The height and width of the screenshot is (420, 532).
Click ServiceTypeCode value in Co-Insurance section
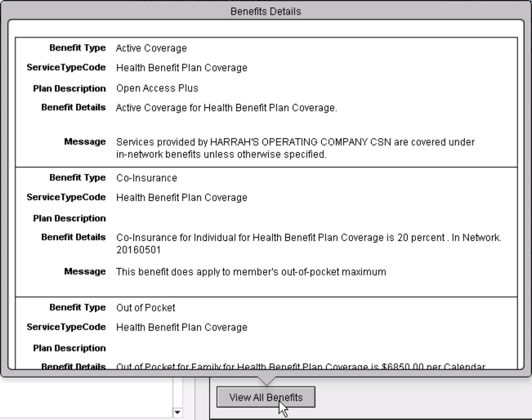[181, 198]
